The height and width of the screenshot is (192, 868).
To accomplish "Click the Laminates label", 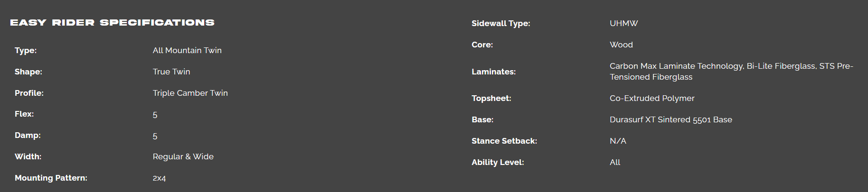I will click(493, 72).
